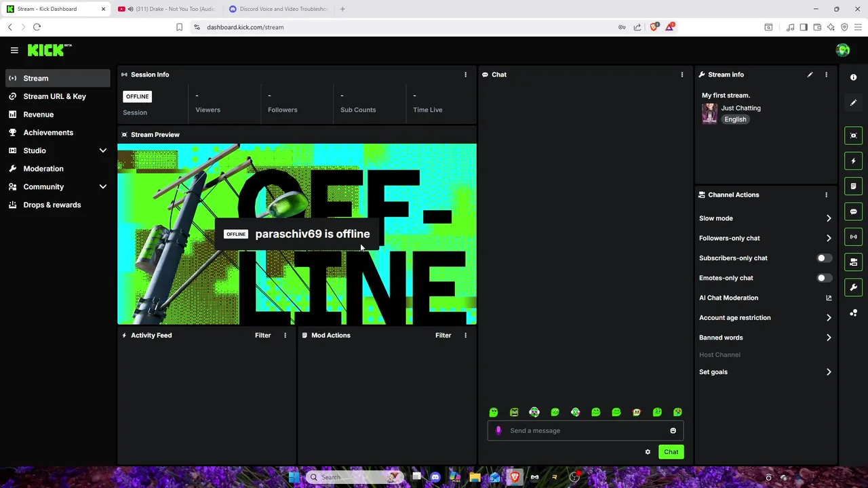Click the purple microphone icon in chat input
The width and height of the screenshot is (868, 488).
[x=498, y=430]
